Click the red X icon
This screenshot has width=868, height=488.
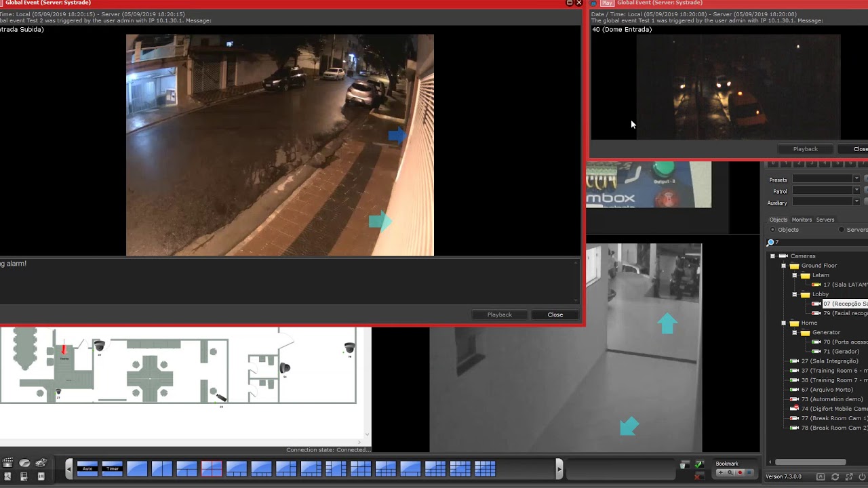[x=698, y=477]
